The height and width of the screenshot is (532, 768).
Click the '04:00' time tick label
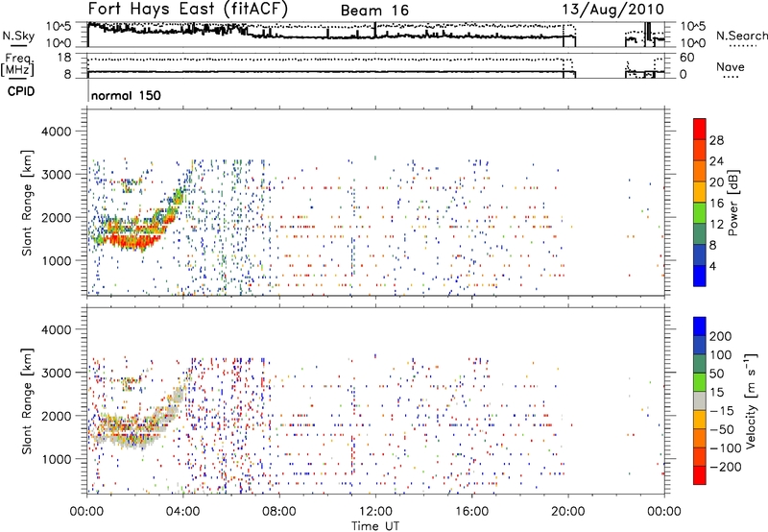pos(182,512)
